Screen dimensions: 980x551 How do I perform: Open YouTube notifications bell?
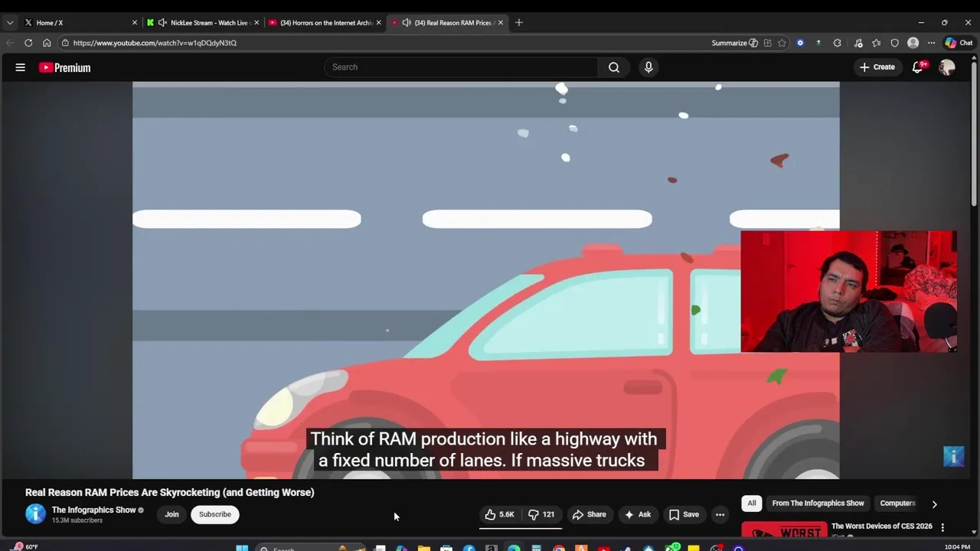coord(918,67)
